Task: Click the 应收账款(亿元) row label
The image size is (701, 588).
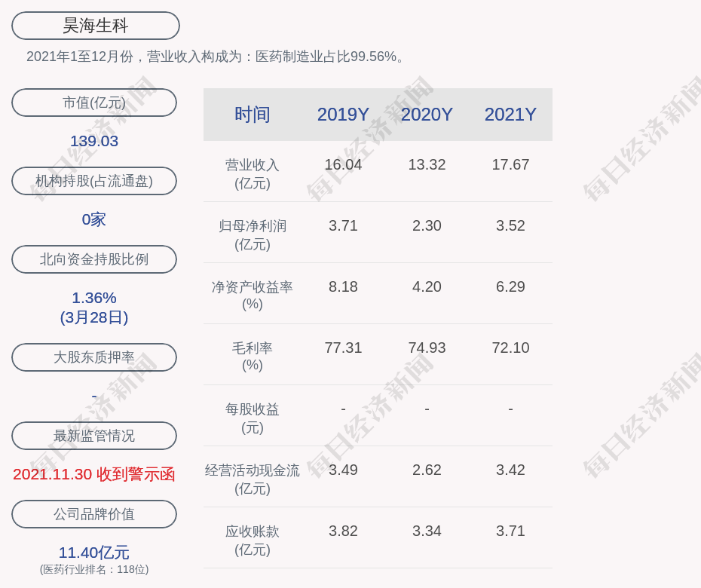Action: (x=253, y=541)
